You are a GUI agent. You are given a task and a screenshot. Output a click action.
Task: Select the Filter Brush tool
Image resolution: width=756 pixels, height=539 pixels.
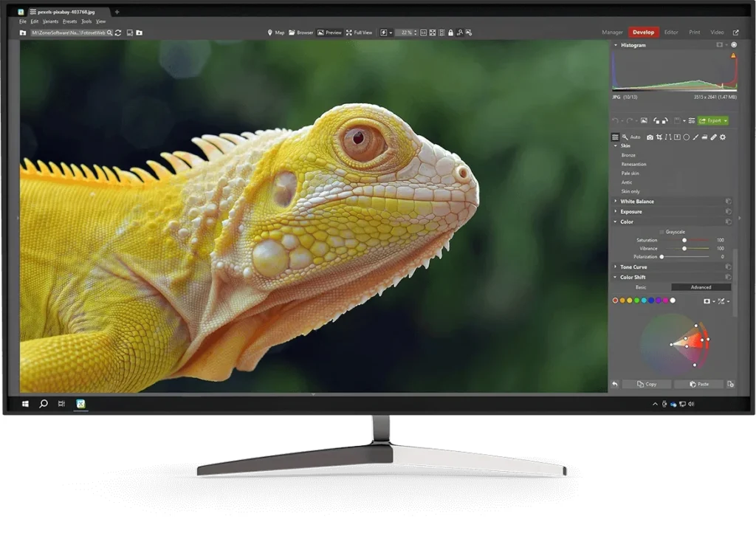coord(695,137)
